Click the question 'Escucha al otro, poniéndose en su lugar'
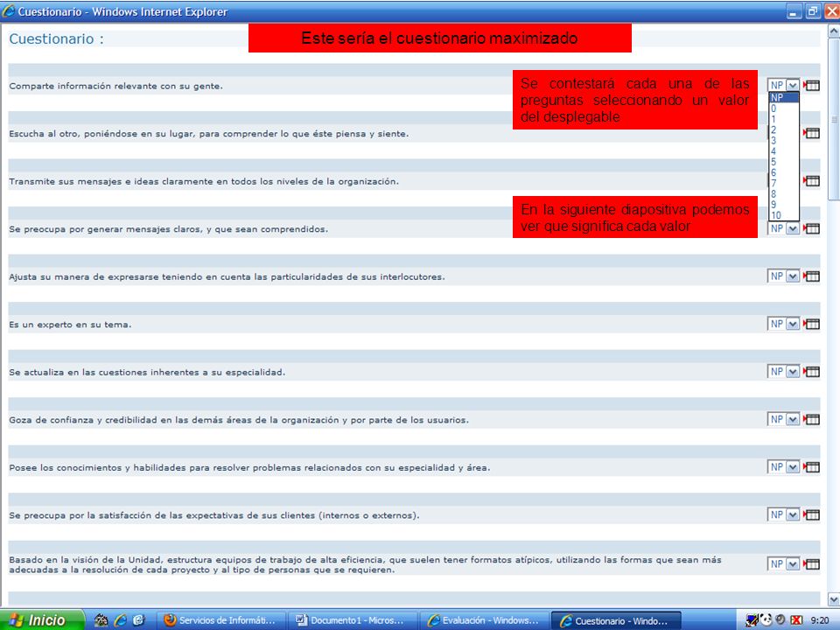The height and width of the screenshot is (630, 840). click(x=209, y=133)
